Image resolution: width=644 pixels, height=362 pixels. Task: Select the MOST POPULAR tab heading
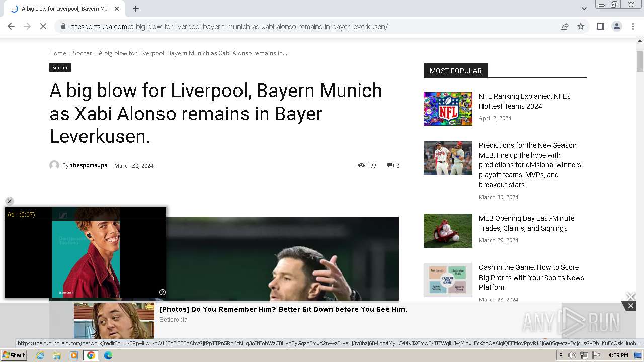[456, 71]
